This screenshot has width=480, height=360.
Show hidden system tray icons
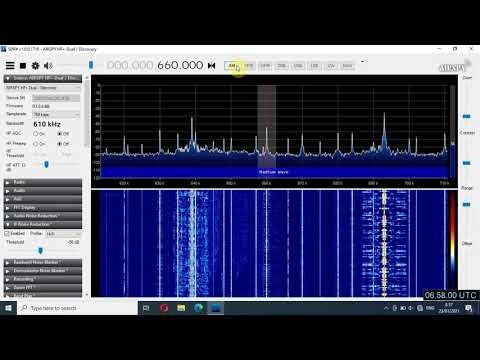(386, 308)
